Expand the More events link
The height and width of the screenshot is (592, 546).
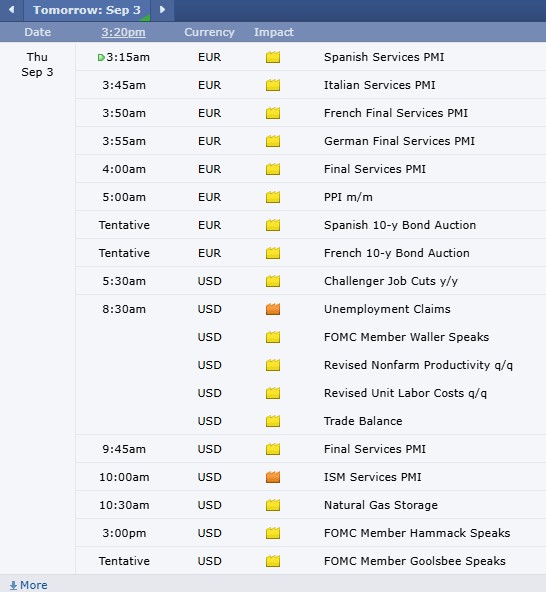29,585
